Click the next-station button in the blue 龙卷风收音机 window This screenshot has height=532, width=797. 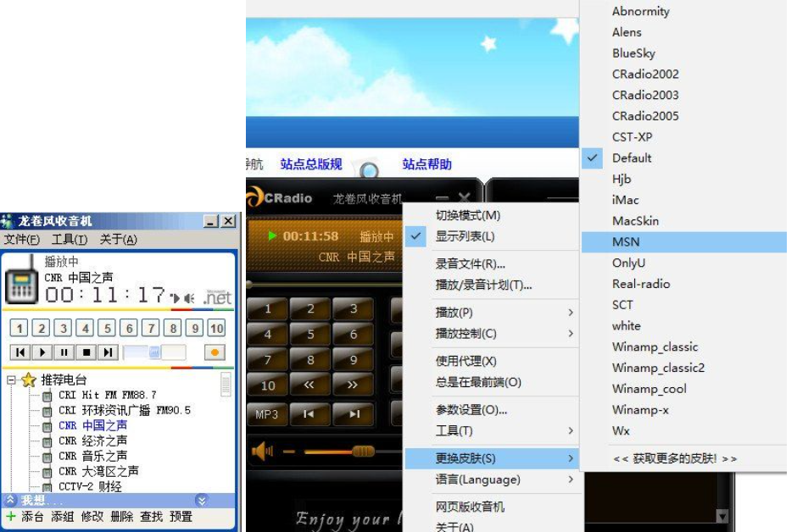[x=108, y=352]
